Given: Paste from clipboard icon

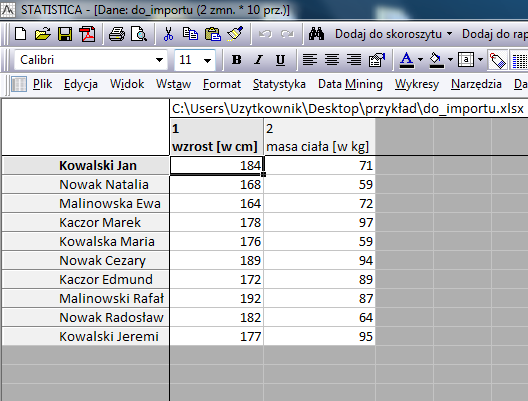Looking at the screenshot, I should 212,34.
